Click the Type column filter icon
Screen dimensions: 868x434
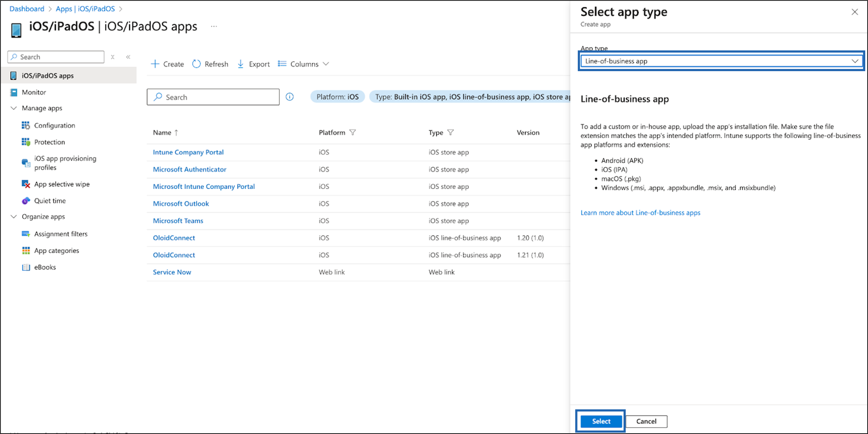(x=451, y=133)
